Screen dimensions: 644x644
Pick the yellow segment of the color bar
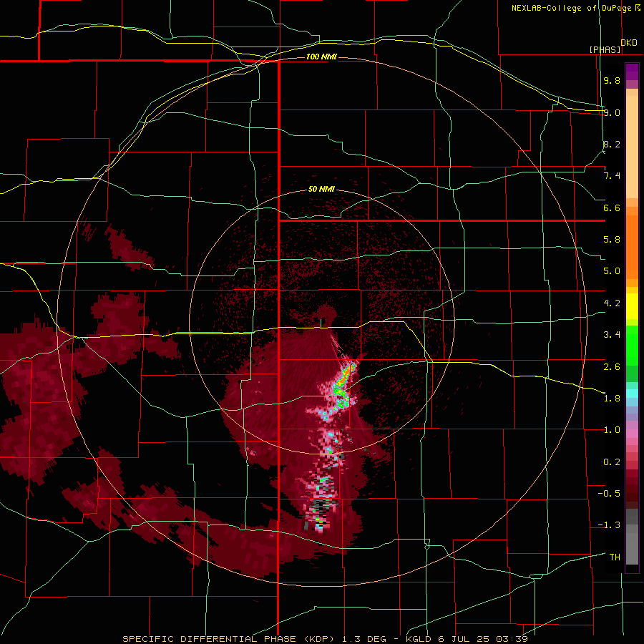tap(632, 306)
